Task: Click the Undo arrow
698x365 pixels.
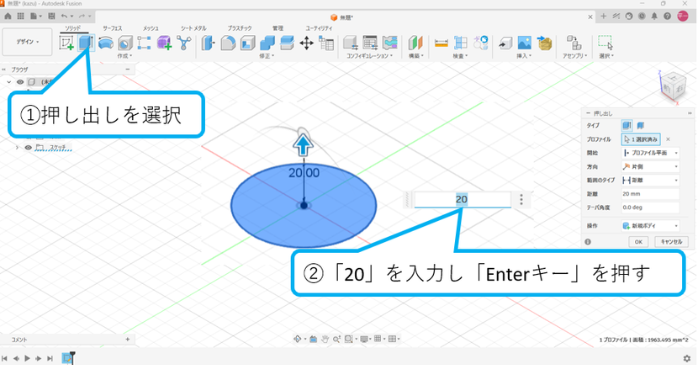Action: coord(65,16)
